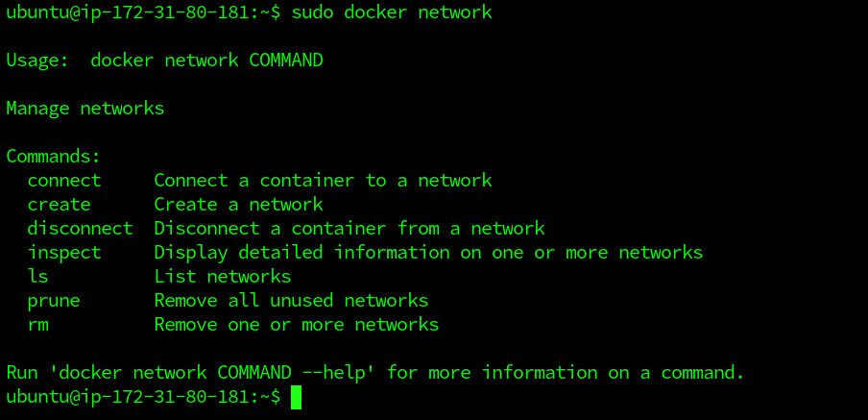
Task: Click the 'rm' command name
Action: [37, 325]
